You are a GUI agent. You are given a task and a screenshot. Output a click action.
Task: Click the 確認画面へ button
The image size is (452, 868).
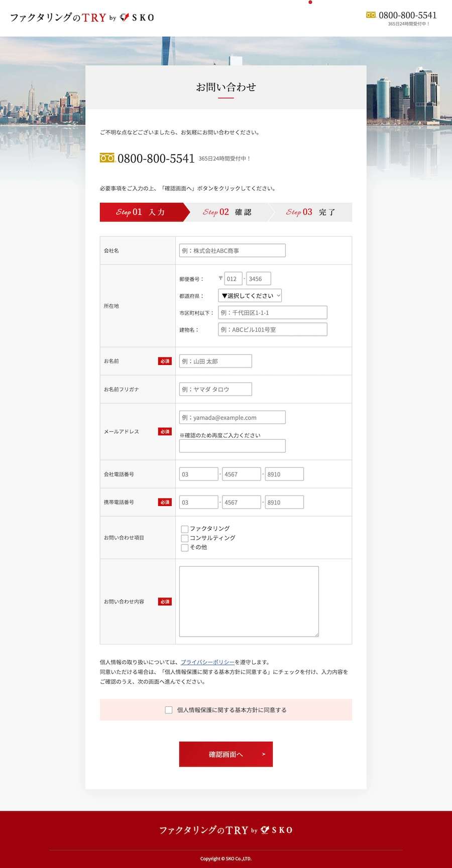tap(226, 754)
